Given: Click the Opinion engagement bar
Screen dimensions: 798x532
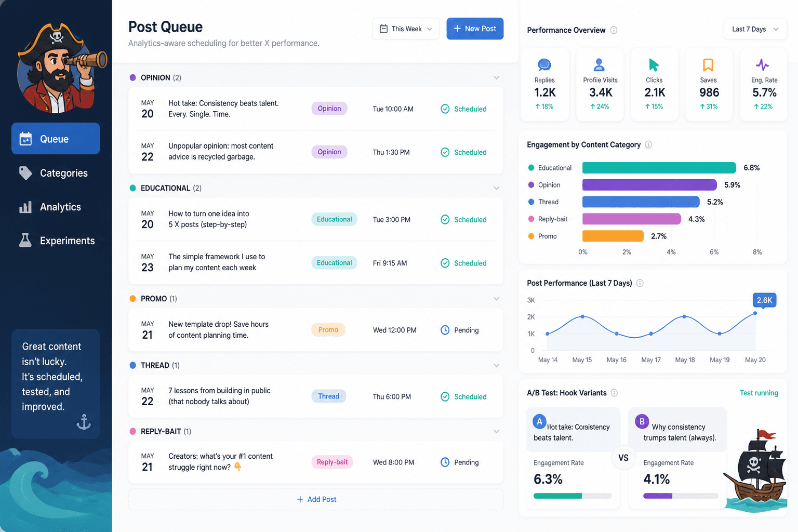Looking at the screenshot, I should coord(649,185).
